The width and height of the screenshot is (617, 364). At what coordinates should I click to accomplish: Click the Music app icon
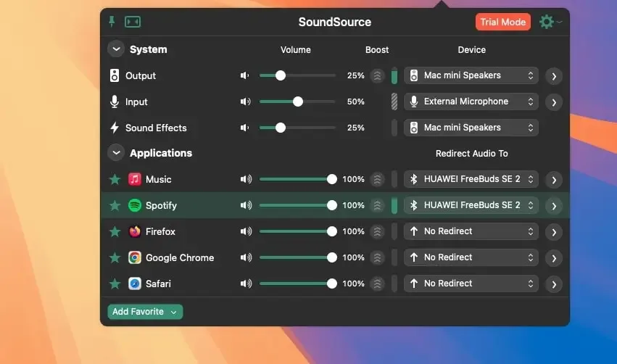[135, 179]
